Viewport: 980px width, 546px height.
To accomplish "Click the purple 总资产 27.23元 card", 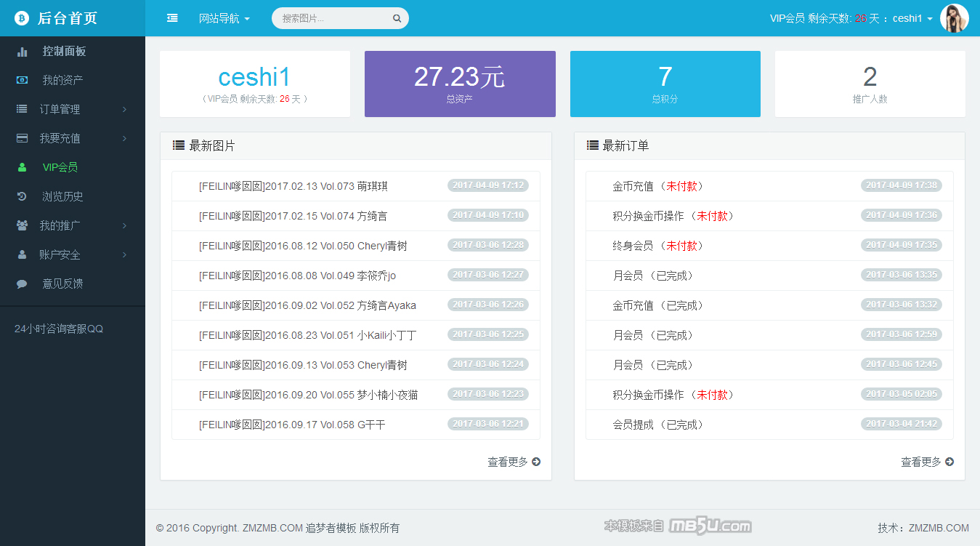I will (460, 84).
